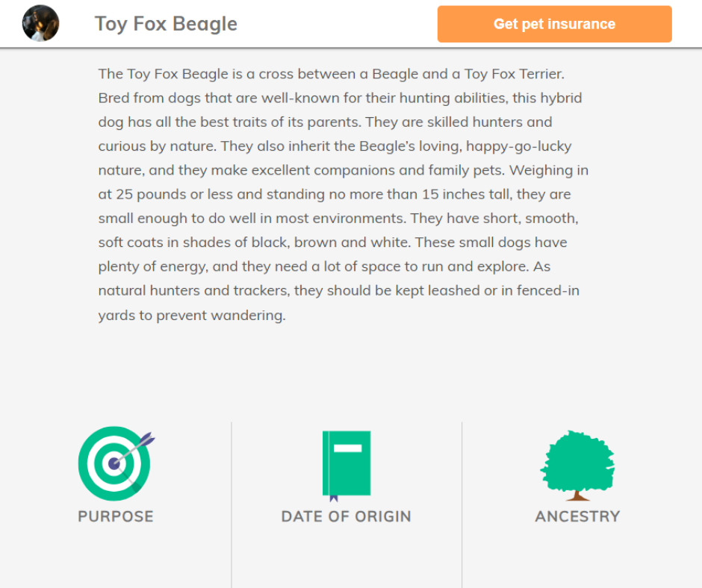
Task: Click the dog photo avatar in header
Action: click(x=40, y=24)
